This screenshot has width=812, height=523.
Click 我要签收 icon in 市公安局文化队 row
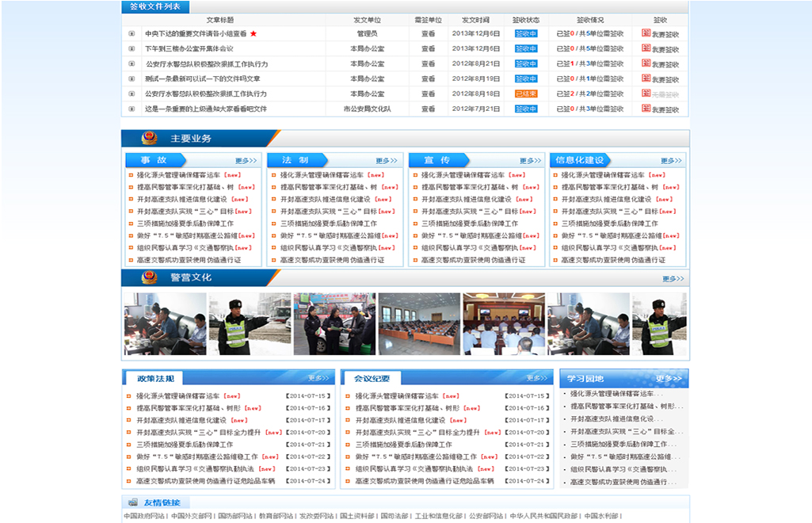[646, 109]
